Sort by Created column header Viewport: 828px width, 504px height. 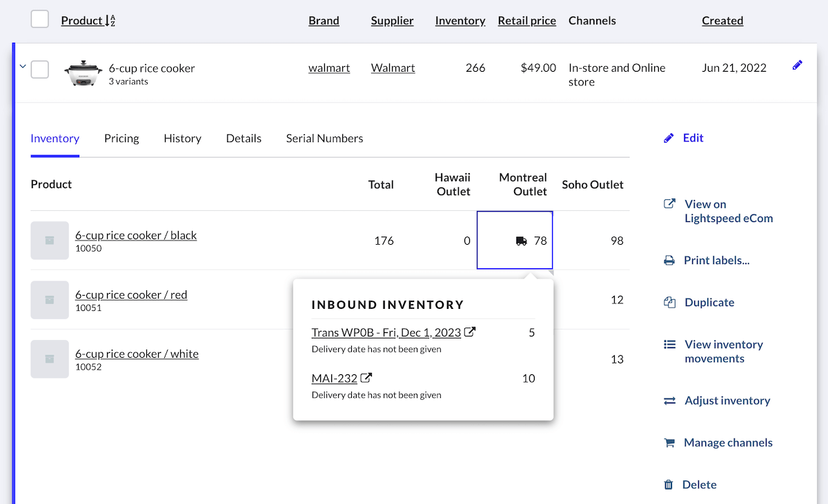click(722, 21)
